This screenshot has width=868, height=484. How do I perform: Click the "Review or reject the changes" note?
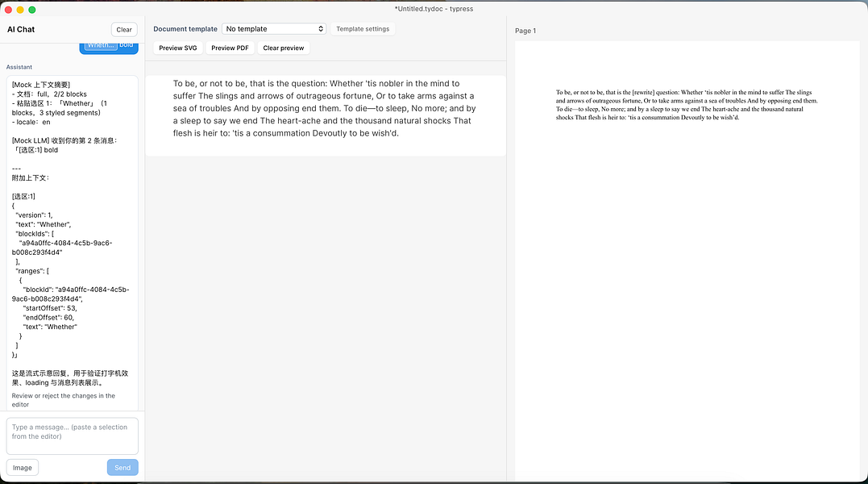coord(64,400)
